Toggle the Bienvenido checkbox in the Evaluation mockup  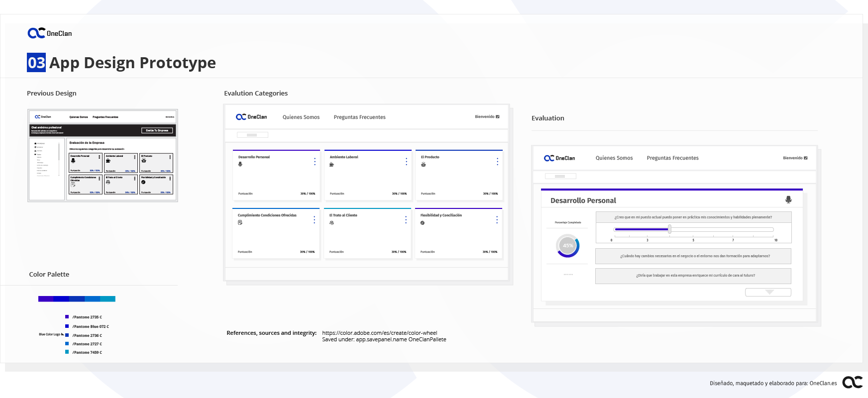click(806, 158)
